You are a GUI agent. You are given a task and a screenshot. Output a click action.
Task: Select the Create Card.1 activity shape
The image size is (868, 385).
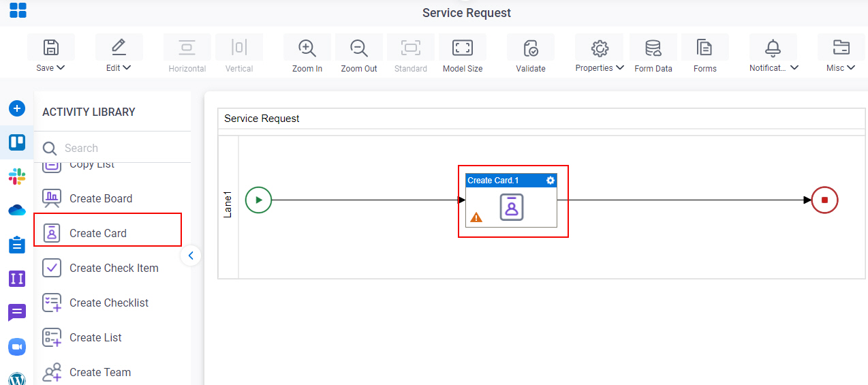(x=511, y=200)
